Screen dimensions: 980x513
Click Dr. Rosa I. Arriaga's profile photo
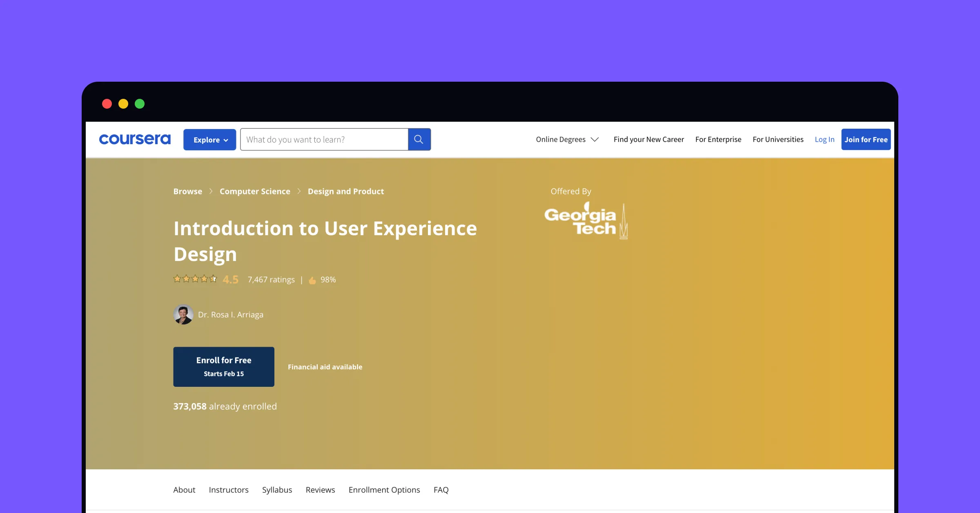tap(184, 314)
